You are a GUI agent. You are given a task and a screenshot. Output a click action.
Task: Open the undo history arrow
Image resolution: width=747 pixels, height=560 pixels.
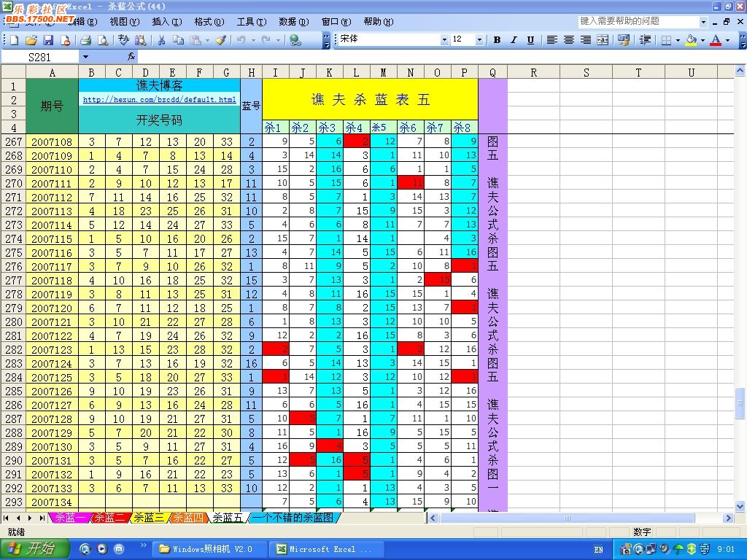[x=253, y=40]
